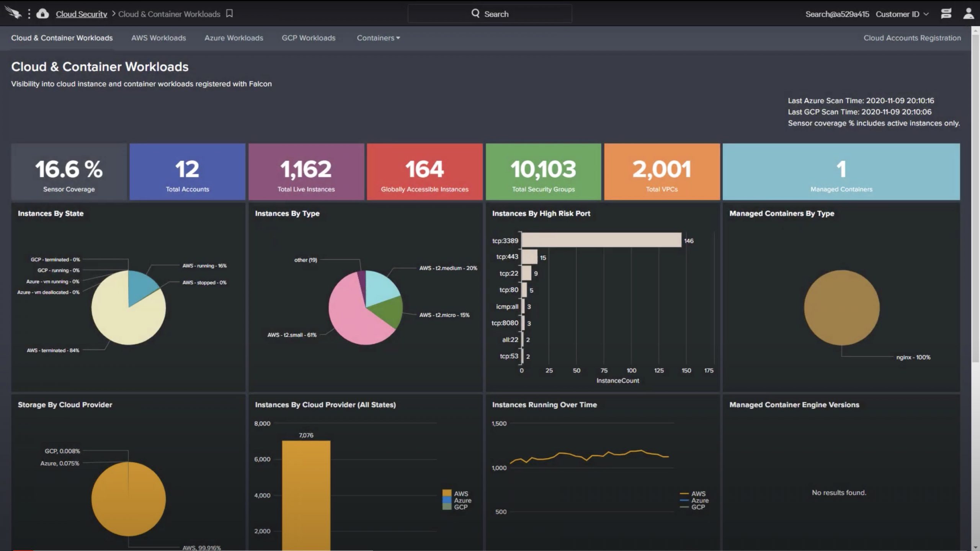Viewport: 980px width, 551px height.
Task: Click the Total Live Instances tile
Action: (306, 171)
